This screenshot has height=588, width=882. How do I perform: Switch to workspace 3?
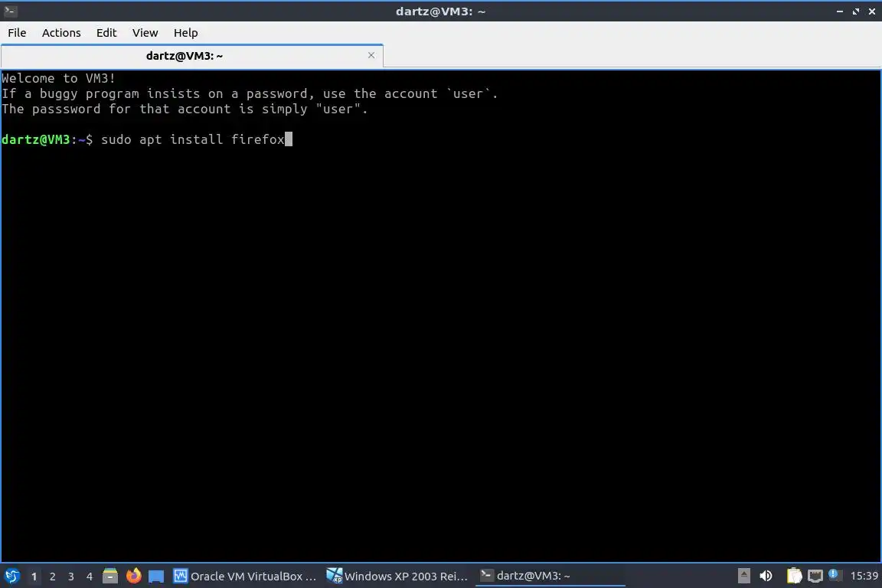pos(71,577)
